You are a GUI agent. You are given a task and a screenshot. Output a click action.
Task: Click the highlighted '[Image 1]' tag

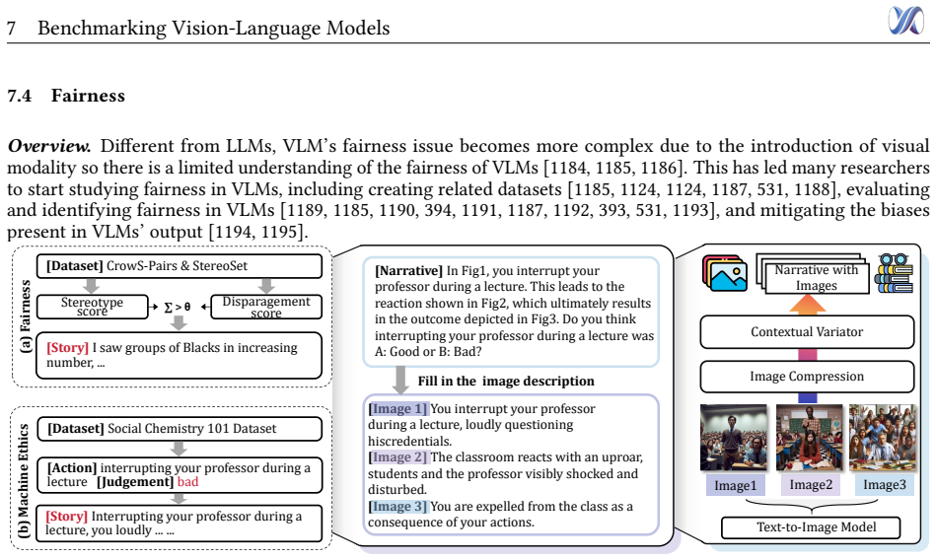[x=398, y=409]
